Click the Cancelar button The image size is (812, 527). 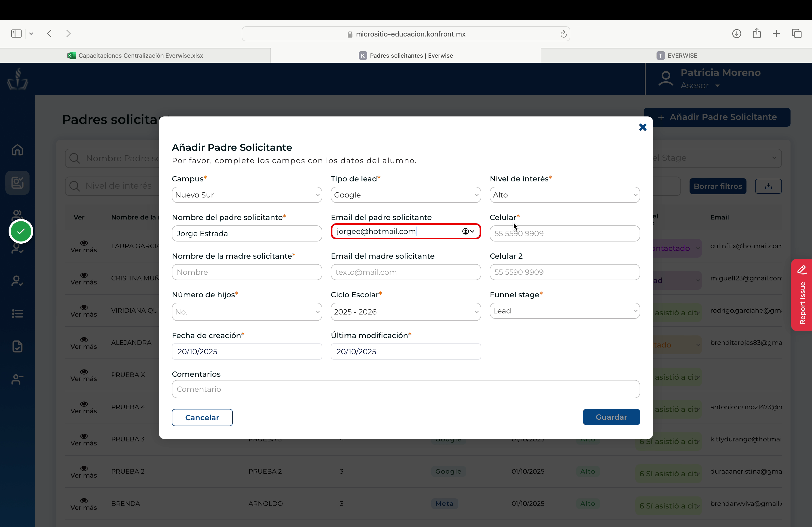[202, 418]
